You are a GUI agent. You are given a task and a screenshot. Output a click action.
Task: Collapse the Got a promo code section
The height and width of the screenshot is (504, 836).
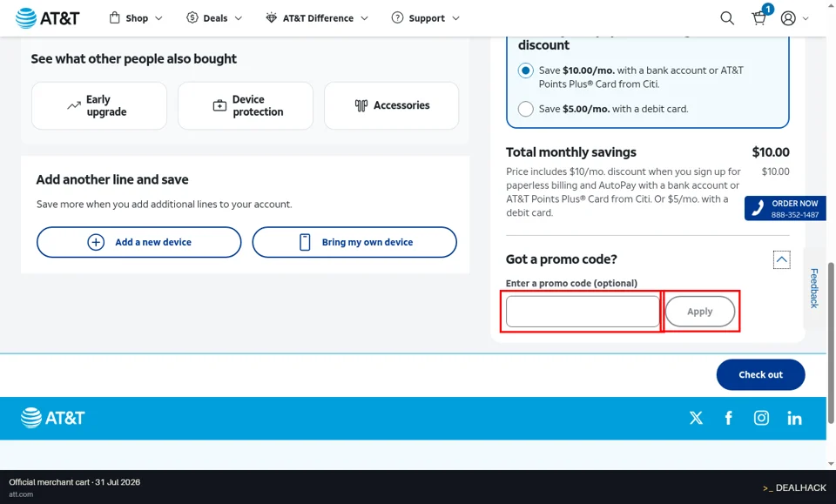782,259
